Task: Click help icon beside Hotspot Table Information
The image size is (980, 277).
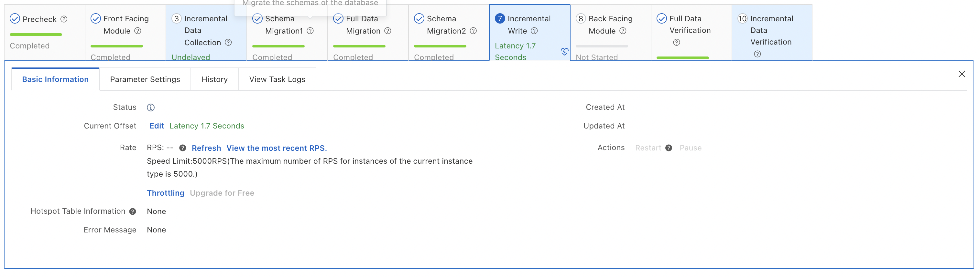Action: pos(132,212)
